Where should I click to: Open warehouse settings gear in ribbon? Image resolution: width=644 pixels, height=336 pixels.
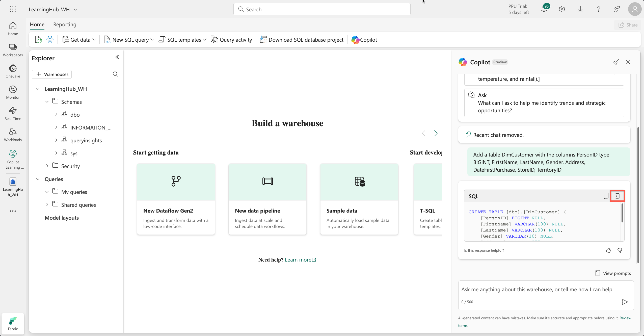point(50,40)
